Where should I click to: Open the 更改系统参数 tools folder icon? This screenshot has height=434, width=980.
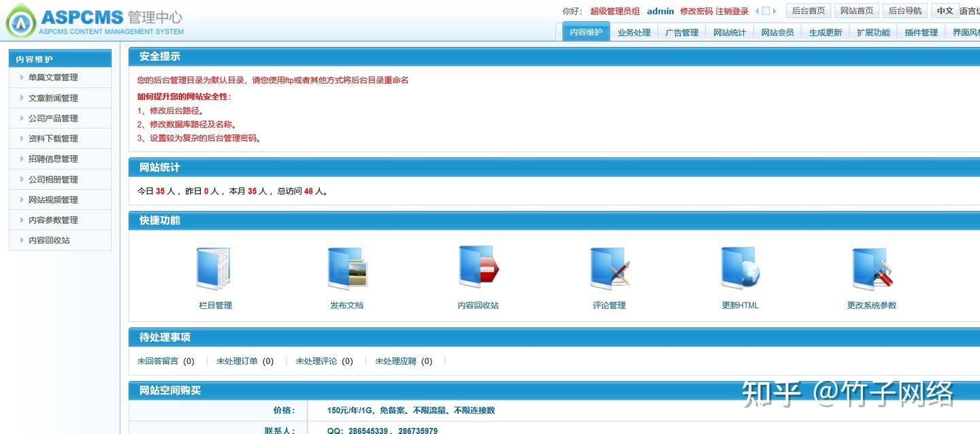[x=872, y=269]
